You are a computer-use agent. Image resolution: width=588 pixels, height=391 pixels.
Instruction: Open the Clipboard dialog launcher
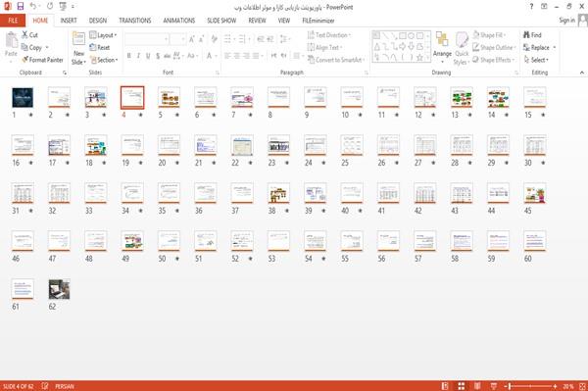65,73
